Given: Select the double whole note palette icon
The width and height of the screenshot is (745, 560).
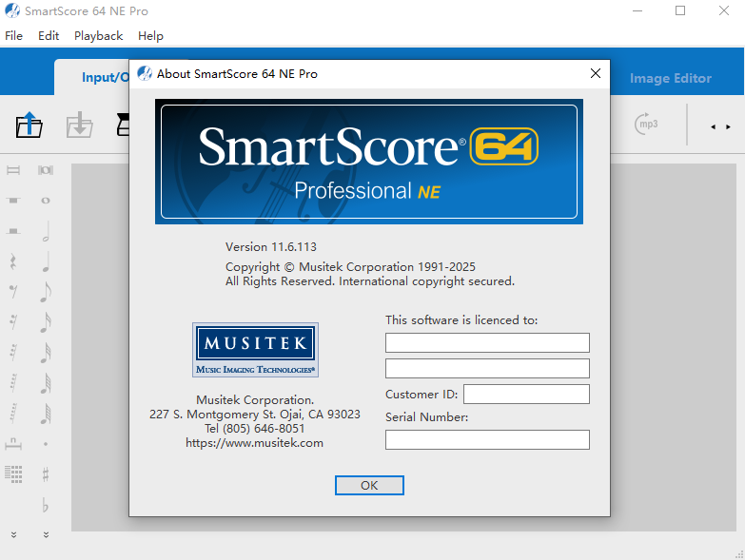Looking at the screenshot, I should pyautogui.click(x=46, y=170).
